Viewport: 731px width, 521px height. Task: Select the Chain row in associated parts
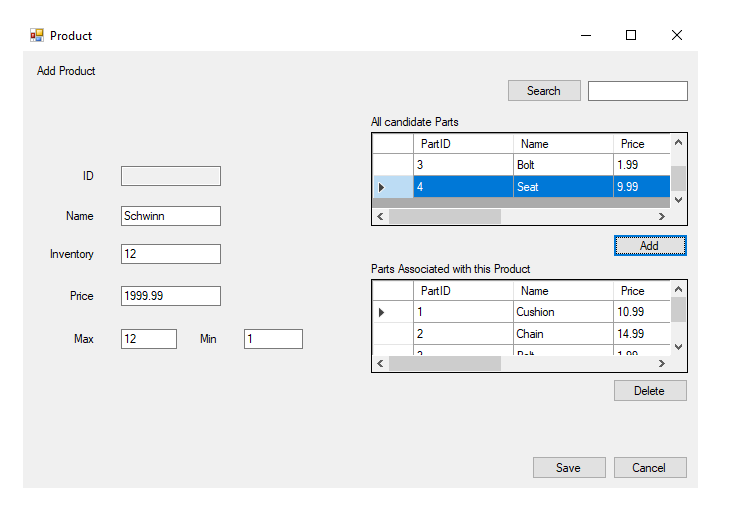pos(521,334)
